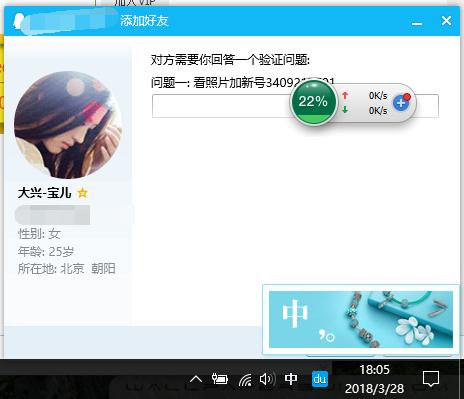Viewport: 464px width, 399px height.
Task: Click the green 22% memory ball
Action: coord(313,102)
